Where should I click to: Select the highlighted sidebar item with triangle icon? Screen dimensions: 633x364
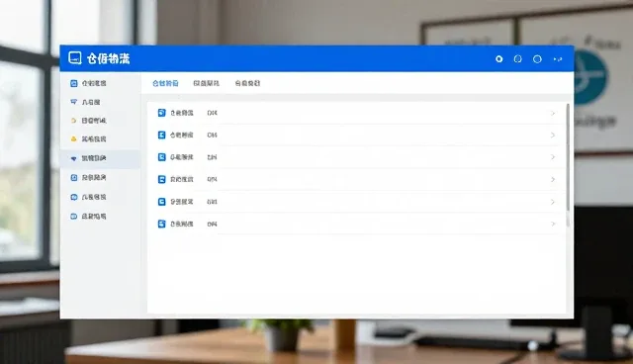pos(100,158)
